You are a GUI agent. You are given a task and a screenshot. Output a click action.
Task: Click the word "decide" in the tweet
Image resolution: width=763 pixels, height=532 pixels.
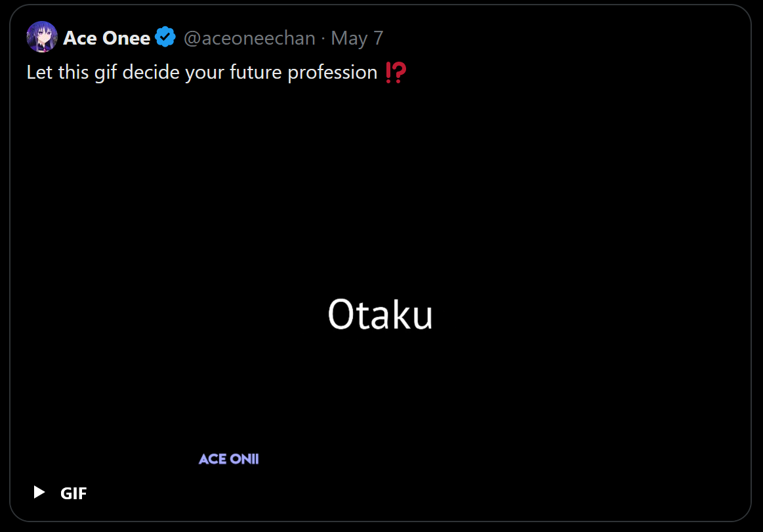pos(150,72)
